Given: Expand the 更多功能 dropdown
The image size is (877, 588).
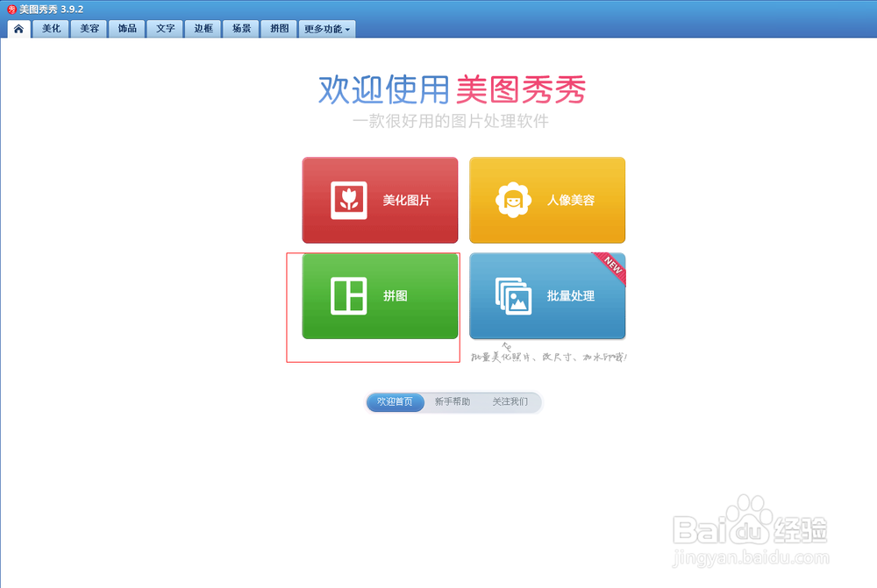Looking at the screenshot, I should (327, 29).
